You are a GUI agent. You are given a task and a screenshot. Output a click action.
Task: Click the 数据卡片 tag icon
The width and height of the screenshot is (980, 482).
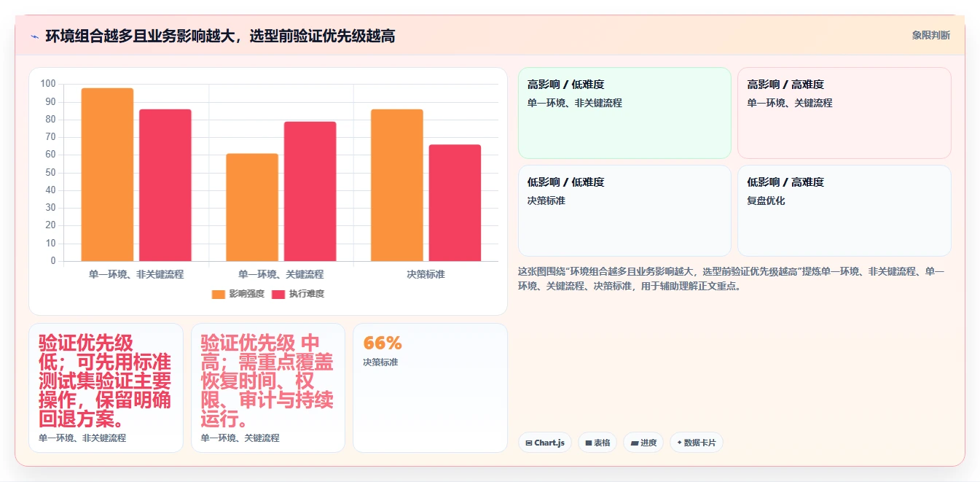[680, 443]
